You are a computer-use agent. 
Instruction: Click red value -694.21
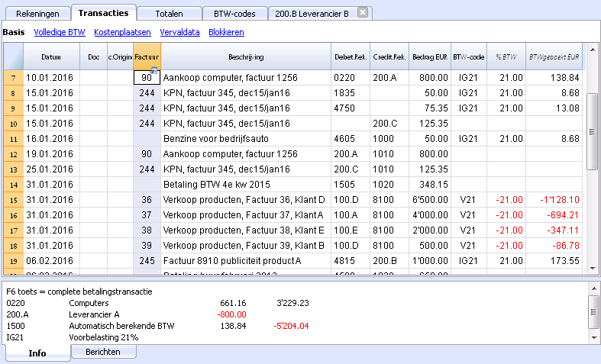point(563,215)
